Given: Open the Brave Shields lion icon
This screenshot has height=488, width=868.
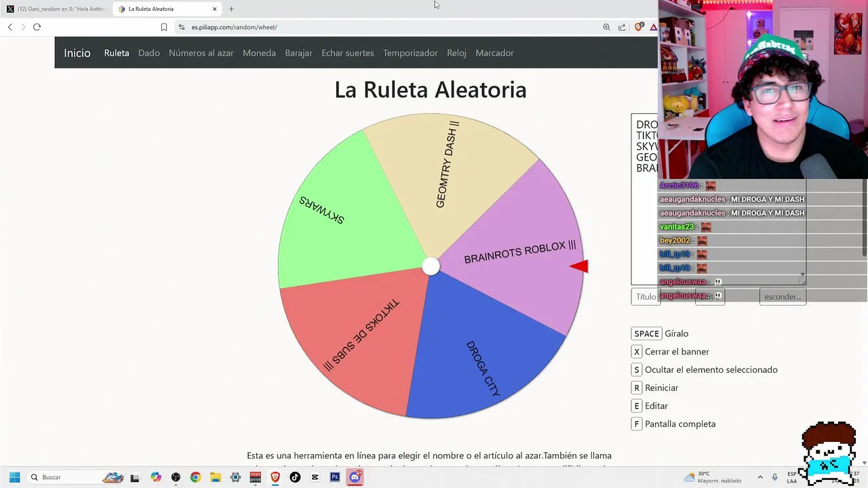Looking at the screenshot, I should (638, 27).
